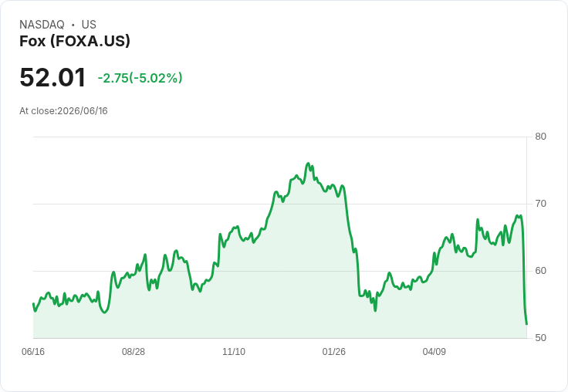Click the US market label

pos(89,25)
